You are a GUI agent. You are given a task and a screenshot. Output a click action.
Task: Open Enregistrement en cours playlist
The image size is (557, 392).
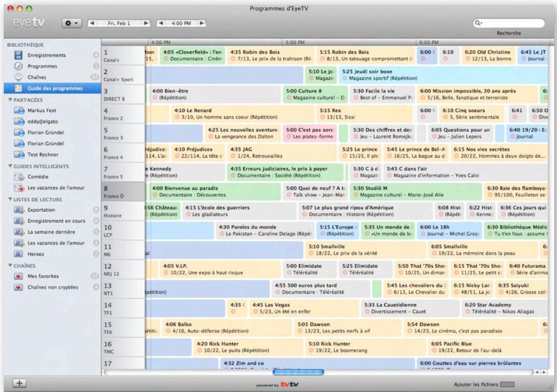click(57, 221)
